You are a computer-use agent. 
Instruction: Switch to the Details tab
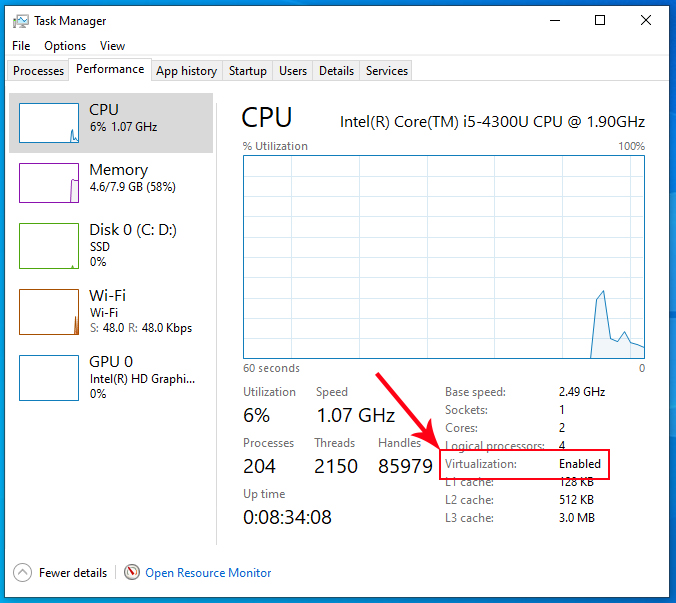pos(336,71)
